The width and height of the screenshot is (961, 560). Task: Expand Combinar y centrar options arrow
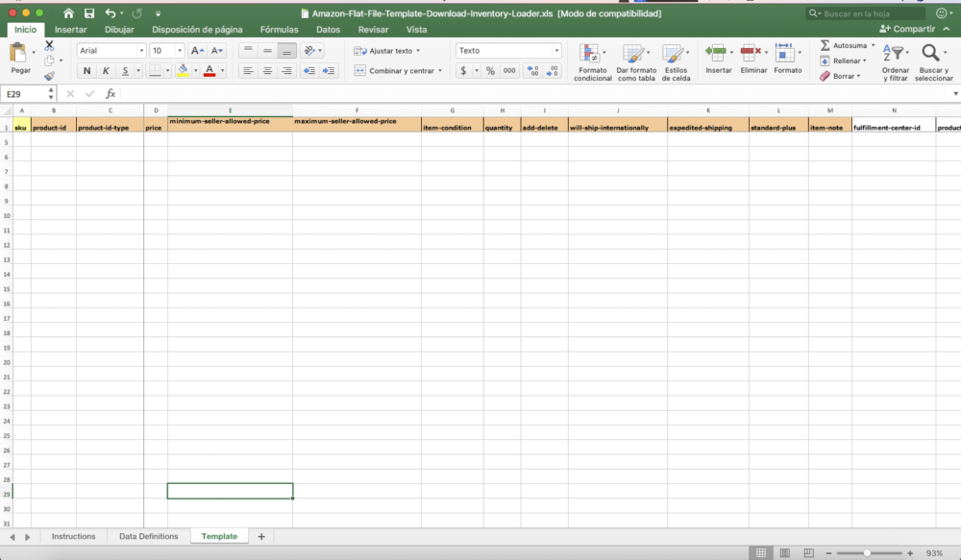(x=440, y=70)
